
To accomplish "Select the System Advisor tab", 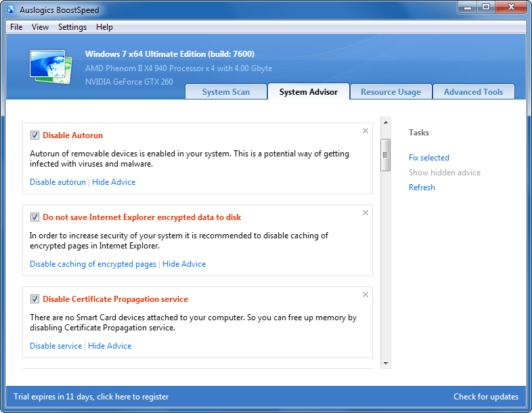I will (309, 91).
